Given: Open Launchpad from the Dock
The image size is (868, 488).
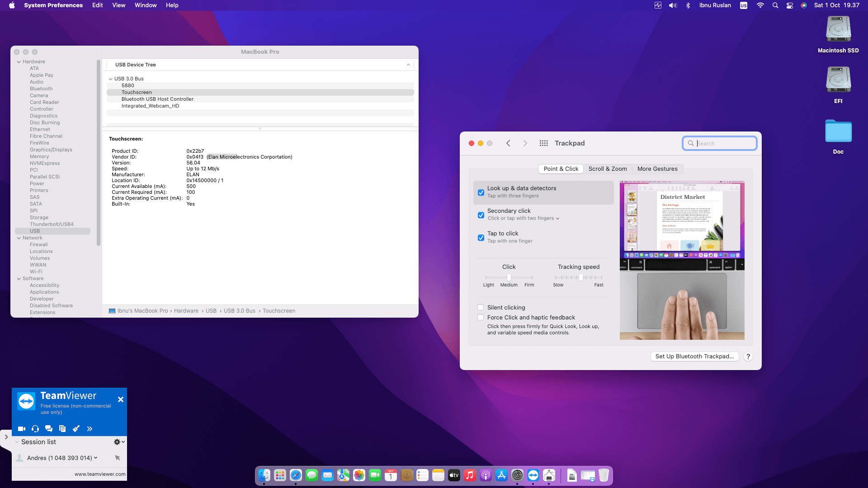Looking at the screenshot, I should tap(280, 475).
